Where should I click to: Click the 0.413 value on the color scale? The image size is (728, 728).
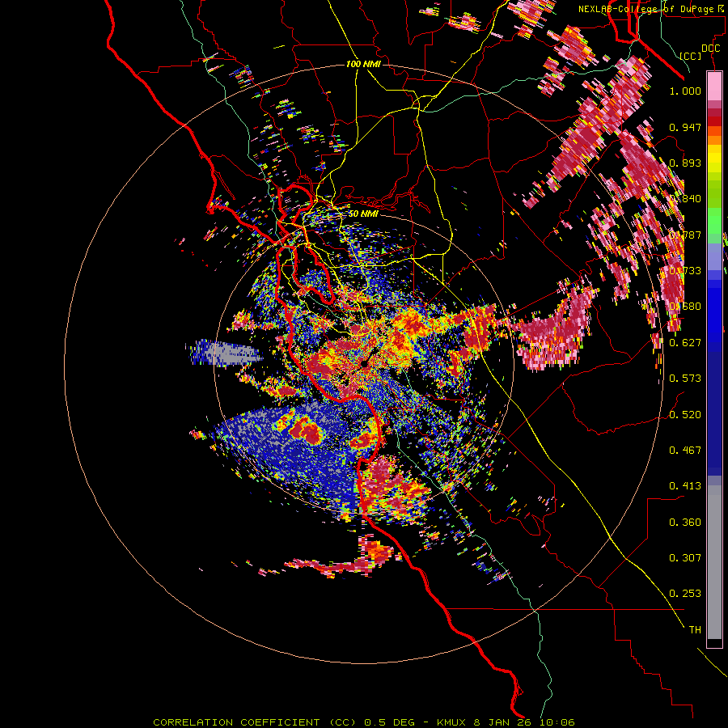(x=685, y=486)
